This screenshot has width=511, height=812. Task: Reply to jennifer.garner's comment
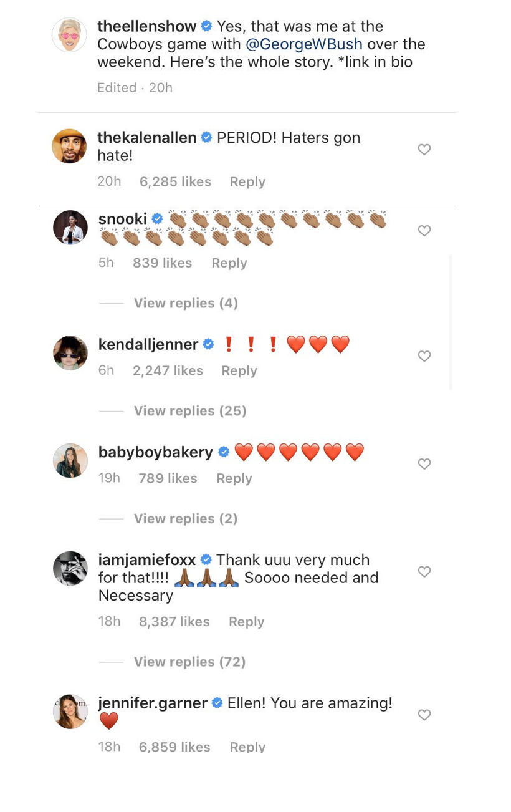[x=247, y=747]
